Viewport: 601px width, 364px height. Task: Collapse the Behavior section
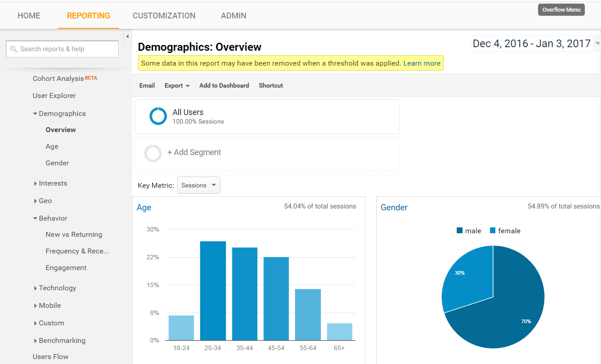pyautogui.click(x=50, y=218)
